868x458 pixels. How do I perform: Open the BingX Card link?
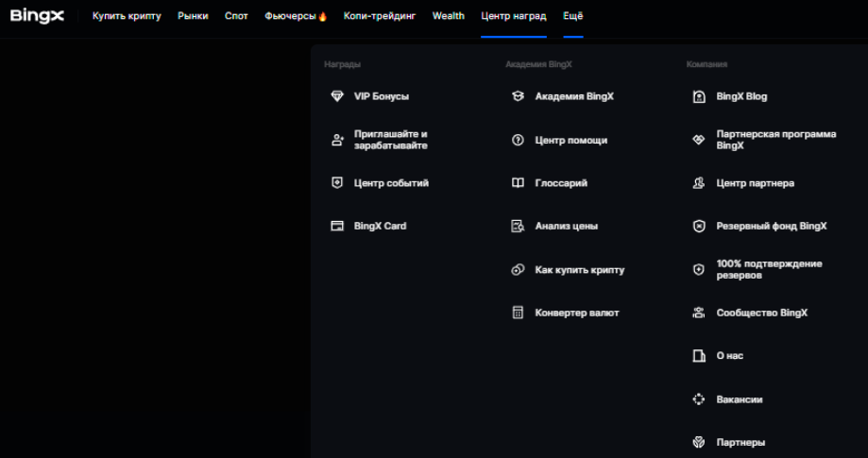[381, 227]
